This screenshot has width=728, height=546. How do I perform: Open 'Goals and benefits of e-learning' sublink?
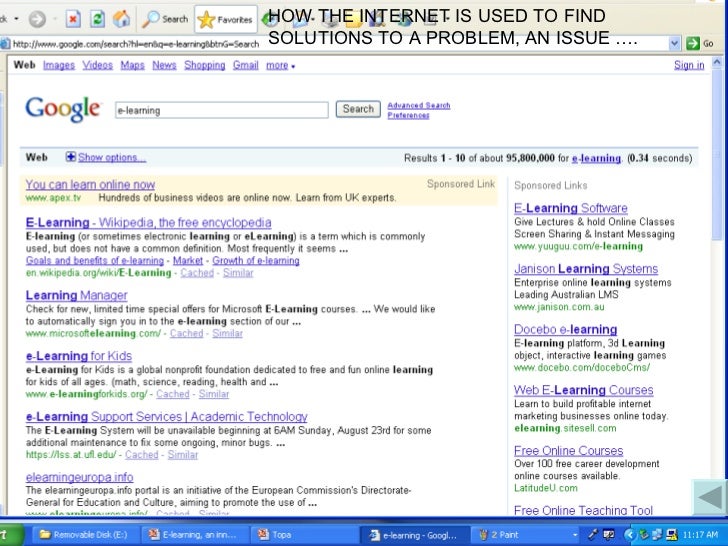(x=95, y=260)
